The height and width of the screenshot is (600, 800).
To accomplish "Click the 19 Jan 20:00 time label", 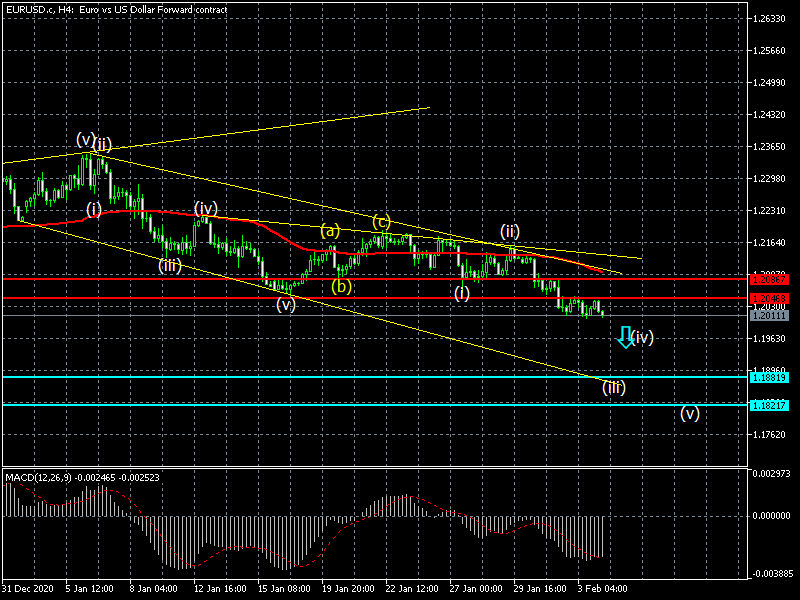I will pos(348,589).
